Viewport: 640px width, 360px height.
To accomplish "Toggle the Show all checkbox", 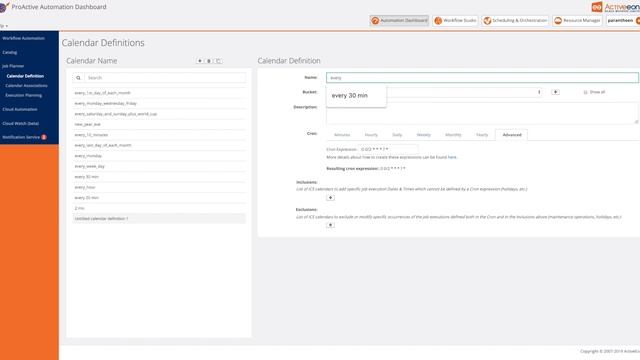I will point(585,92).
